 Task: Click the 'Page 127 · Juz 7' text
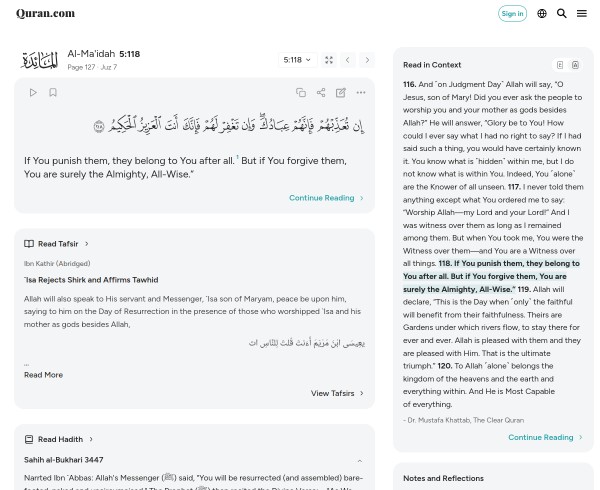[x=92, y=67]
